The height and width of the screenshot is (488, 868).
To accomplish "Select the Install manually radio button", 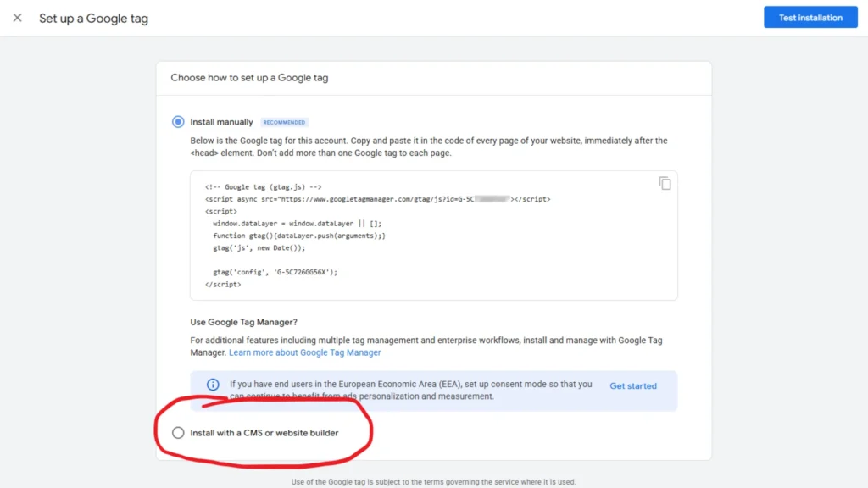I will (177, 121).
